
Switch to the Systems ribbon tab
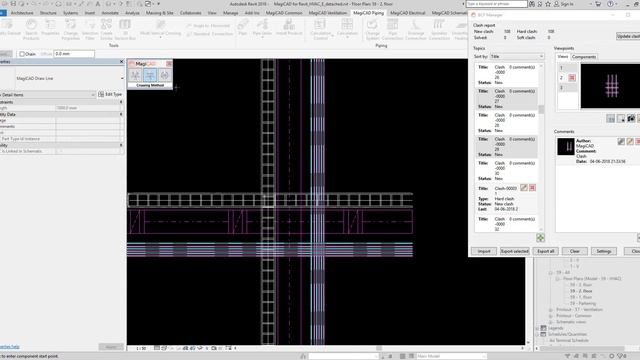pyautogui.click(x=70, y=13)
